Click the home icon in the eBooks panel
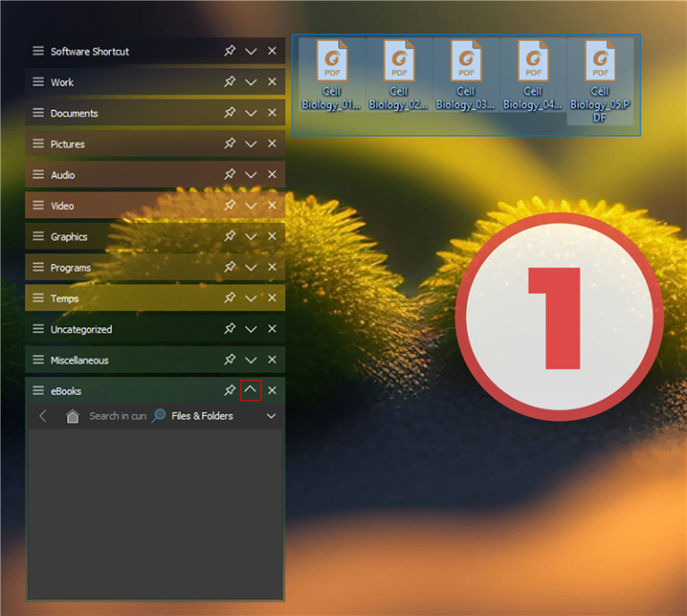 tap(72, 416)
